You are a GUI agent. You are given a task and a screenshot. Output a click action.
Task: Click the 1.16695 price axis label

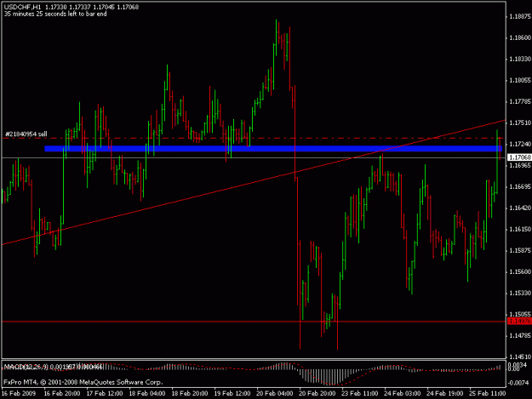(520, 187)
